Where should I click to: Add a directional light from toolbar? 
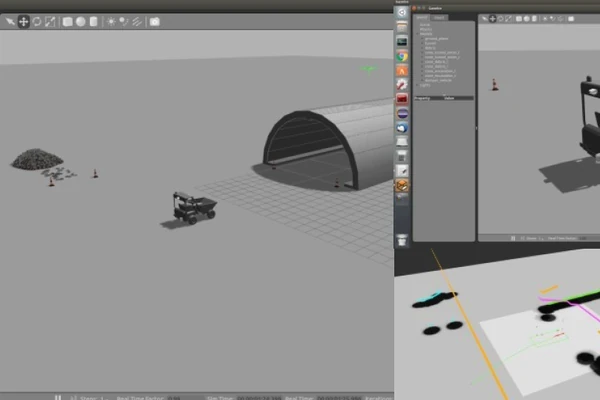coord(136,21)
